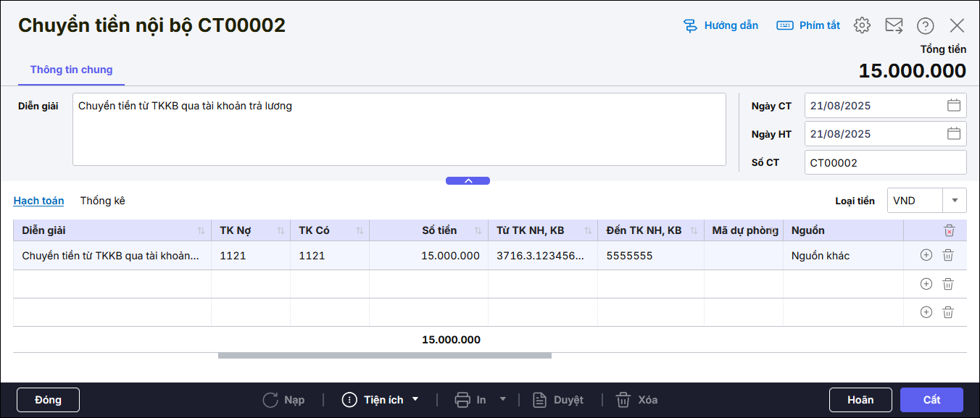Click the horizontal table scrollbar

point(384,356)
